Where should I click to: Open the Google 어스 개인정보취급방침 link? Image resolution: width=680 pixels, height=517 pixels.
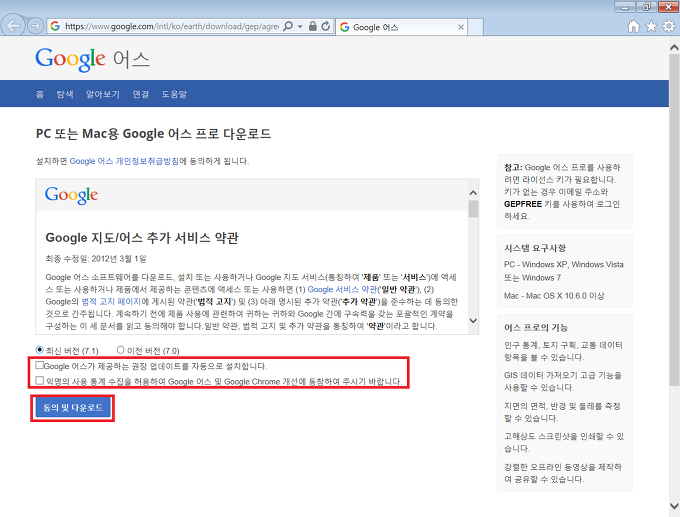point(124,161)
